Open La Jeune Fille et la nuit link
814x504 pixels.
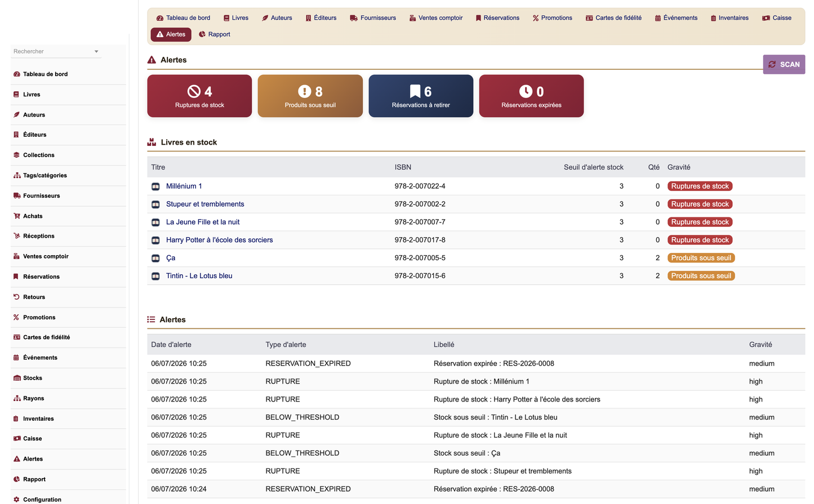[203, 222]
